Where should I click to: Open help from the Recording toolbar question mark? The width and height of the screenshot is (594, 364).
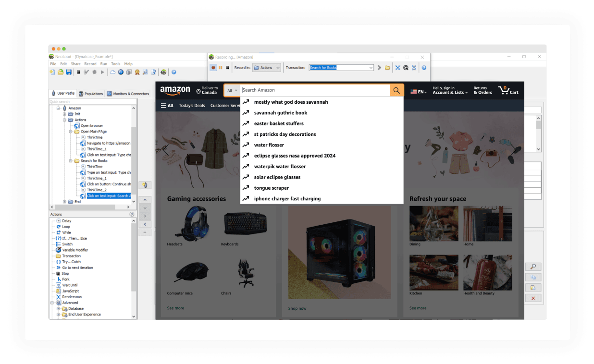pyautogui.click(x=423, y=67)
